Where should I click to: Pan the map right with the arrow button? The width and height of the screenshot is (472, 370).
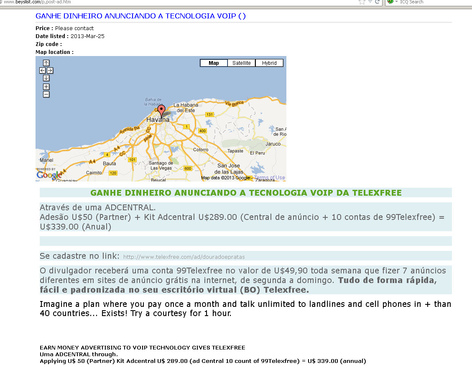click(x=50, y=71)
